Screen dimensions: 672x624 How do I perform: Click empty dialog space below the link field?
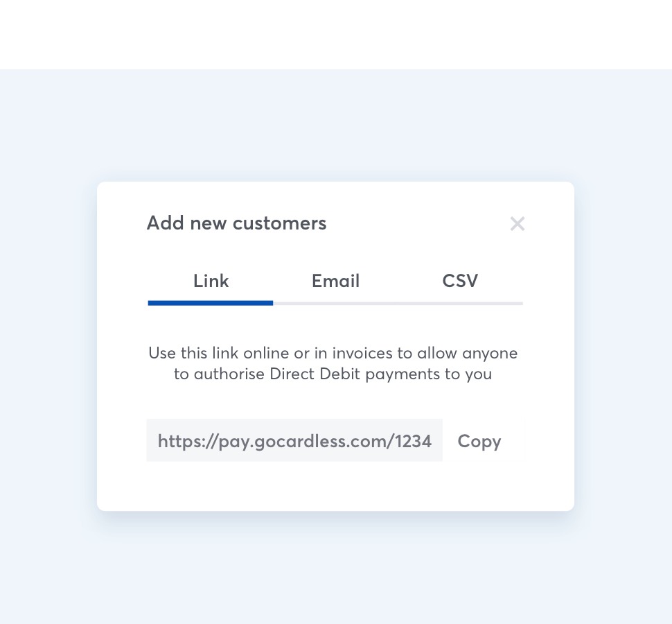click(336, 487)
